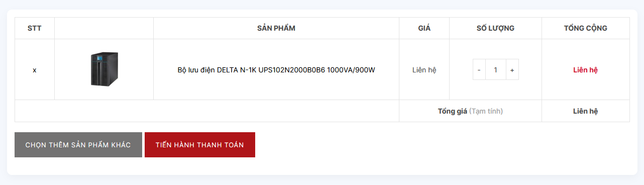Click the red Liên hệ total
This screenshot has width=644, height=185.
586,70
